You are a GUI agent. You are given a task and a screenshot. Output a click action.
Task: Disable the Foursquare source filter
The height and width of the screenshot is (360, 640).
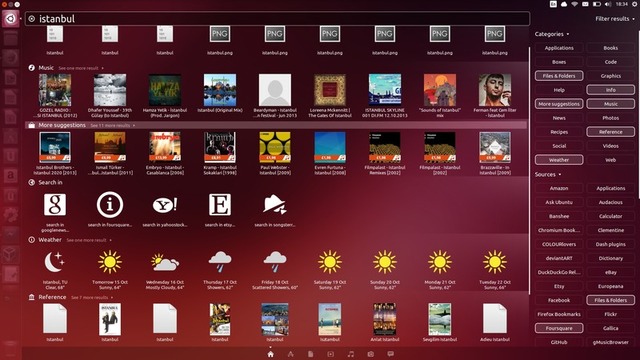click(x=559, y=328)
